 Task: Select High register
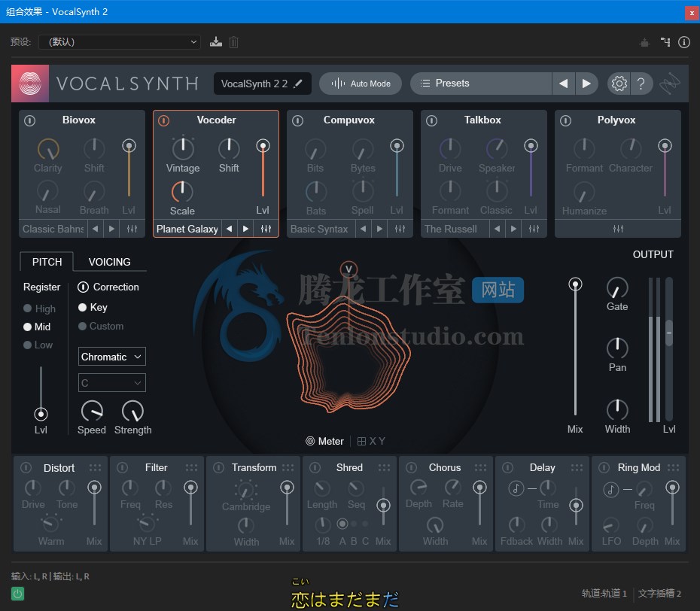(27, 309)
